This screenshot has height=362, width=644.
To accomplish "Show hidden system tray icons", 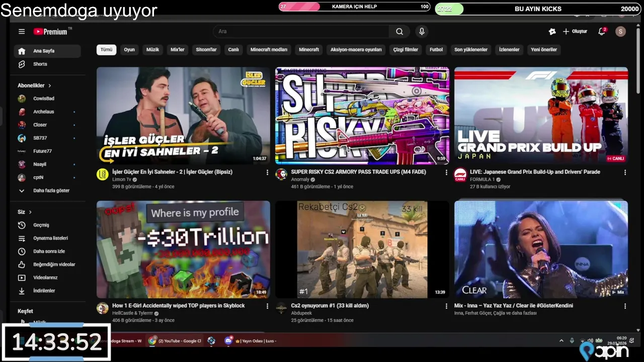I will [x=561, y=341].
